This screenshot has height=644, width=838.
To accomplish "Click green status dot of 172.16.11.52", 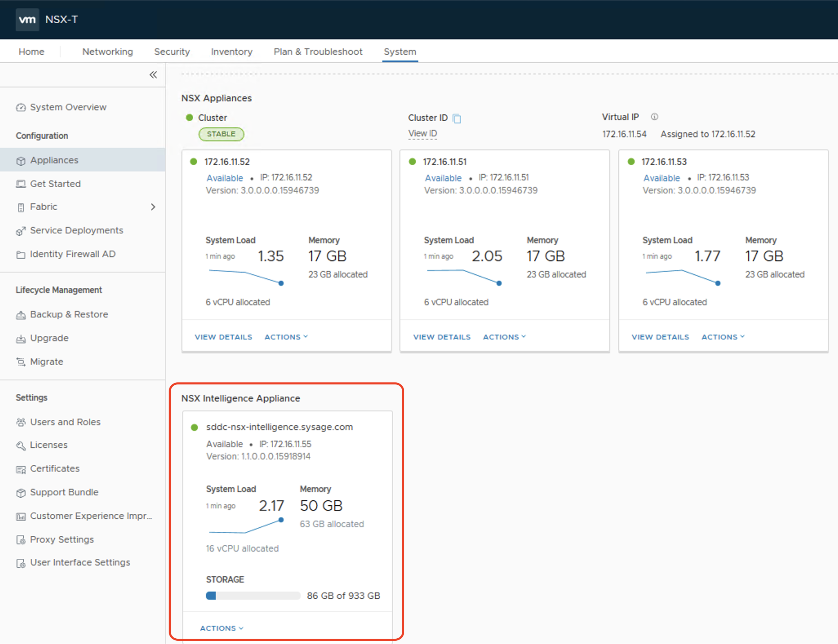I will (194, 162).
